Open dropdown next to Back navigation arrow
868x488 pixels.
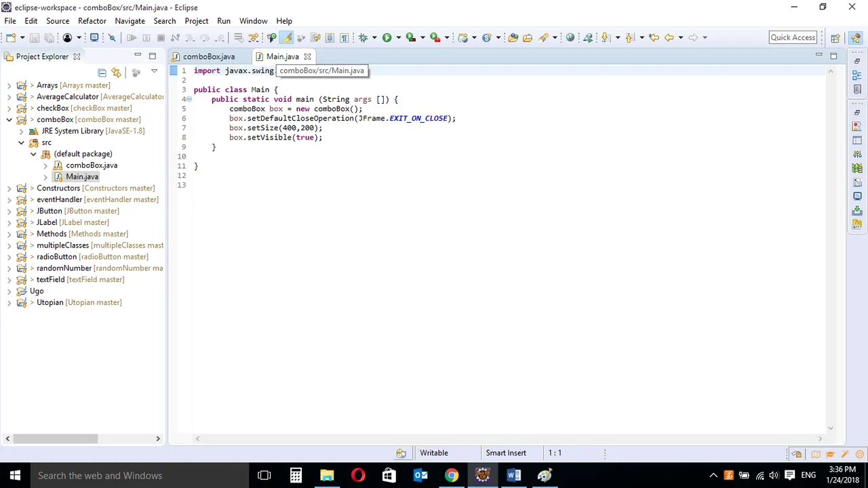[x=681, y=37]
